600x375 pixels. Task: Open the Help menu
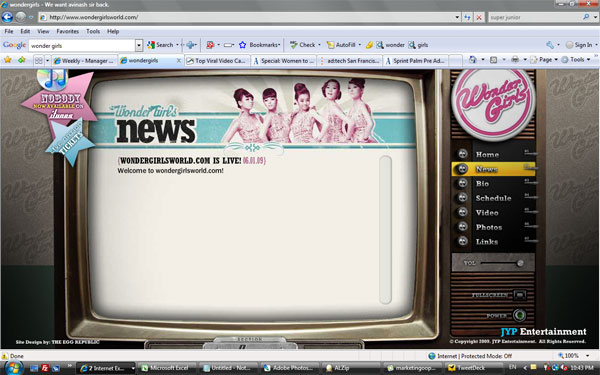[112, 31]
